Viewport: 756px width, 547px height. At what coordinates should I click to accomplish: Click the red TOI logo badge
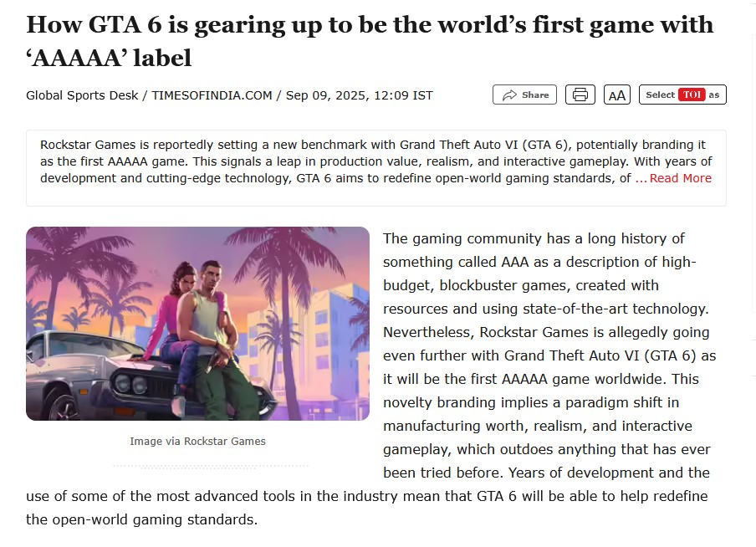(692, 95)
